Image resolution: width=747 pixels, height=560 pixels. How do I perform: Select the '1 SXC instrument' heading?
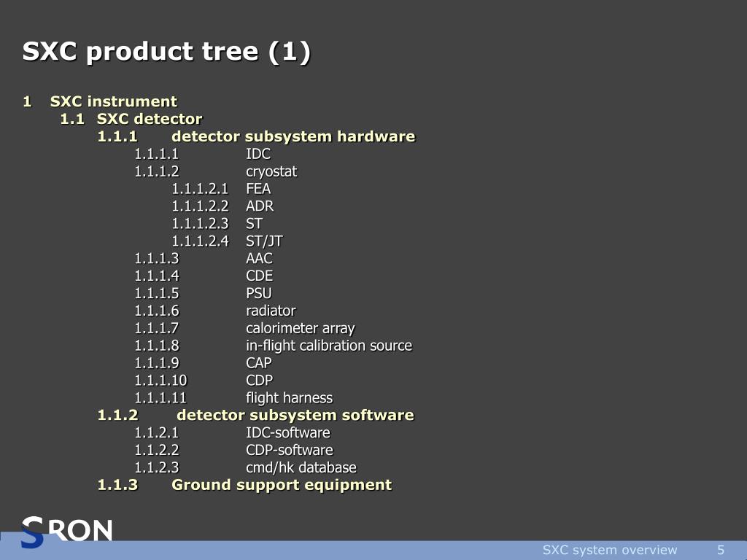coord(100,101)
